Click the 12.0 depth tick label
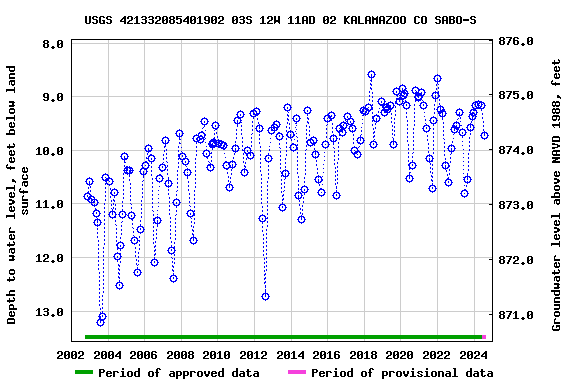 tap(49, 258)
